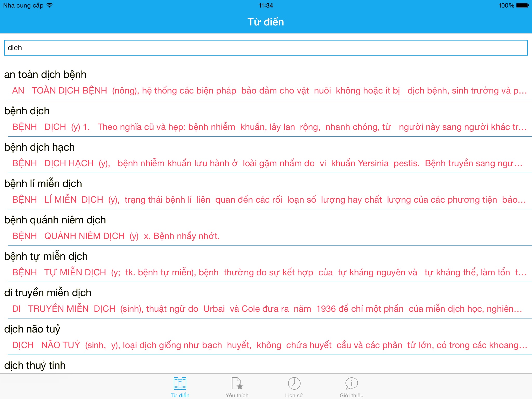Open the 'bệnh dịch hạch' result
This screenshot has width=532, height=399.
pos(39,147)
